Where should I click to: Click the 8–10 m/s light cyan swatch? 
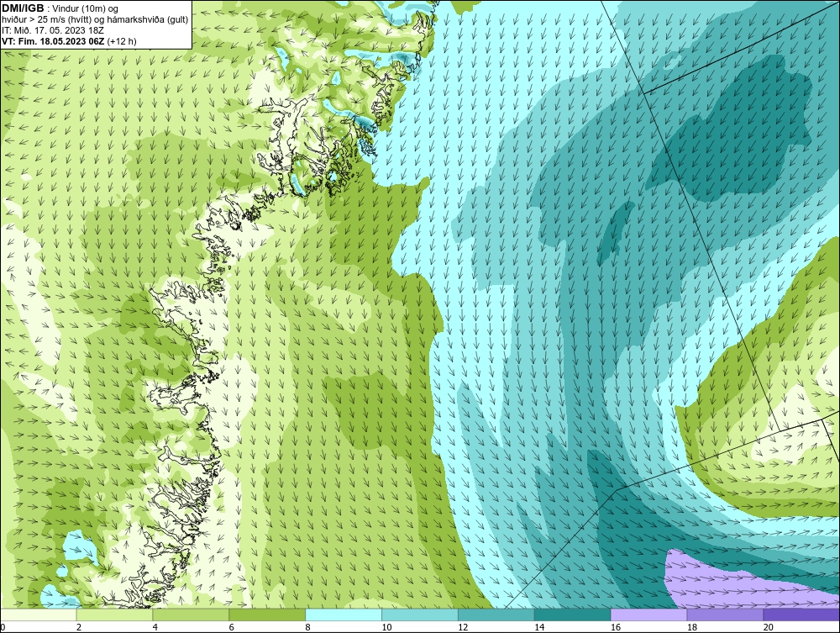pyautogui.click(x=344, y=615)
